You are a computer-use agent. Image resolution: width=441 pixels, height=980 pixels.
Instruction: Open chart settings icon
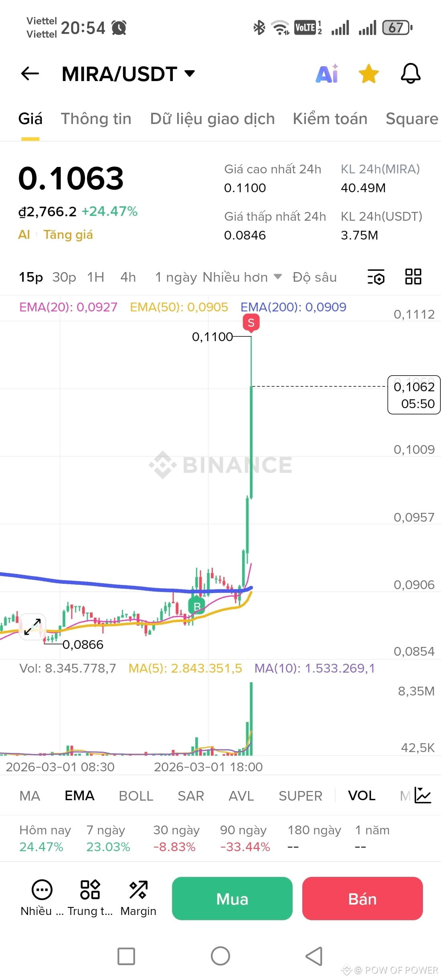tap(376, 277)
